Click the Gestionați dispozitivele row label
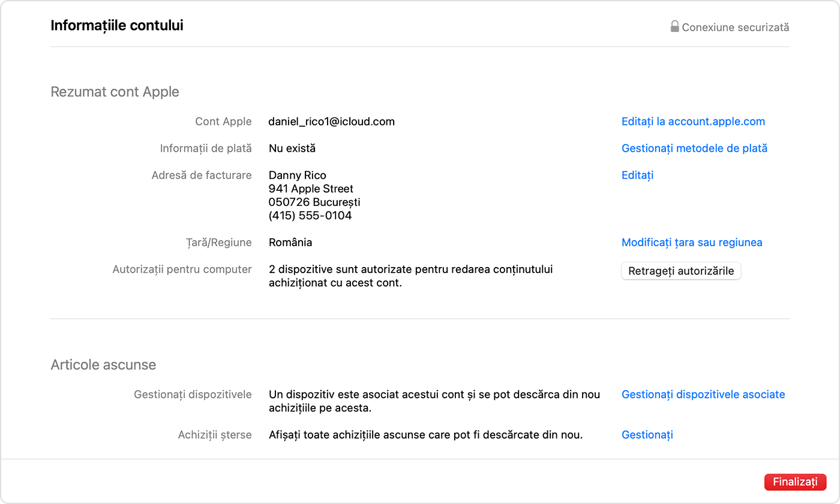 point(193,394)
